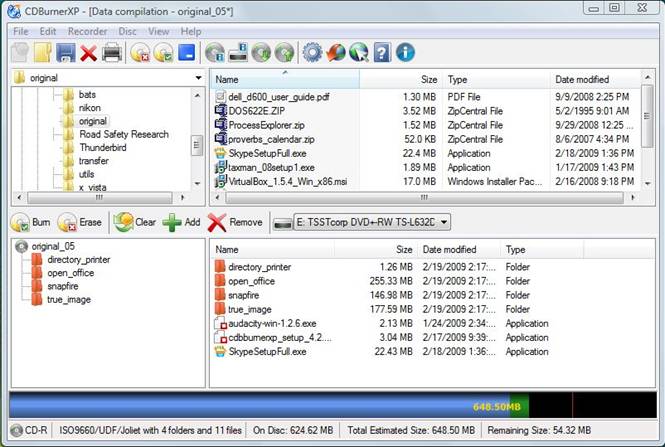
Task: Click the drive icon beside the recorder dropdown
Action: (x=282, y=223)
